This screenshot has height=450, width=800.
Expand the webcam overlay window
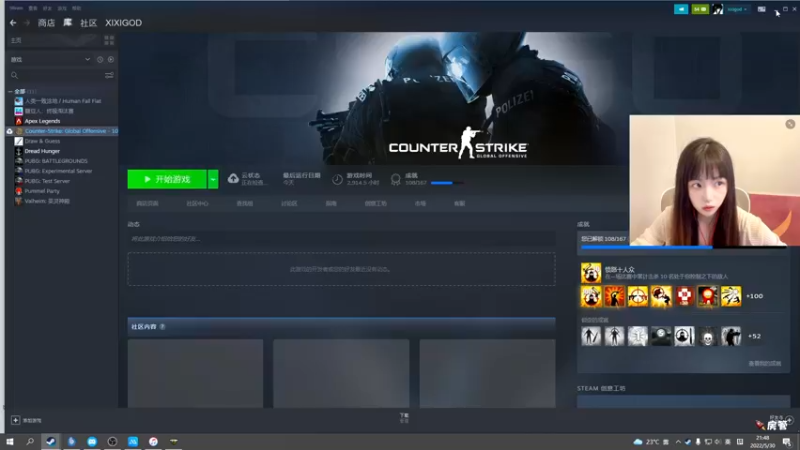(790, 124)
